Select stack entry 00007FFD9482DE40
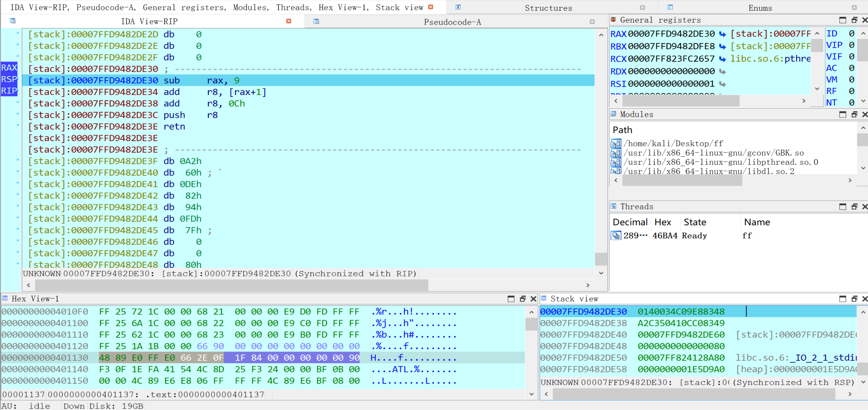This screenshot has width=868, height=410. 698,335
